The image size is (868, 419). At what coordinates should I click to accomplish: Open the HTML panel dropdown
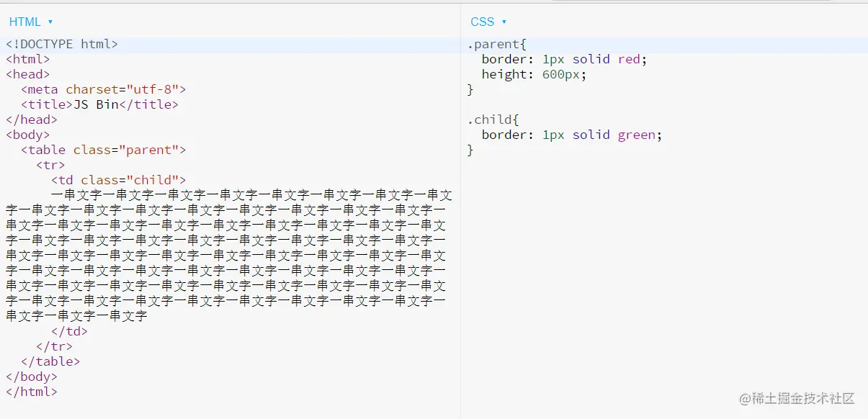point(31,22)
